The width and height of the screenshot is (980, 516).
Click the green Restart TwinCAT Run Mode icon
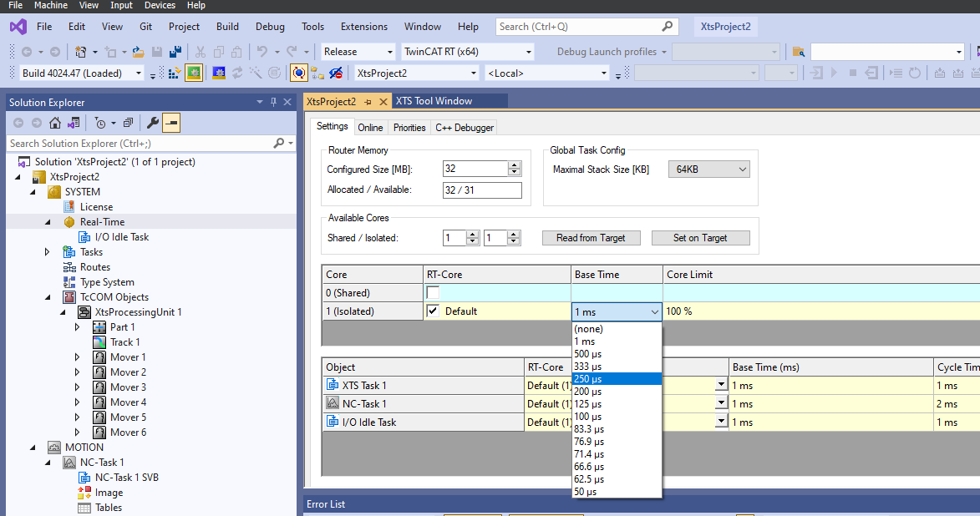click(194, 73)
